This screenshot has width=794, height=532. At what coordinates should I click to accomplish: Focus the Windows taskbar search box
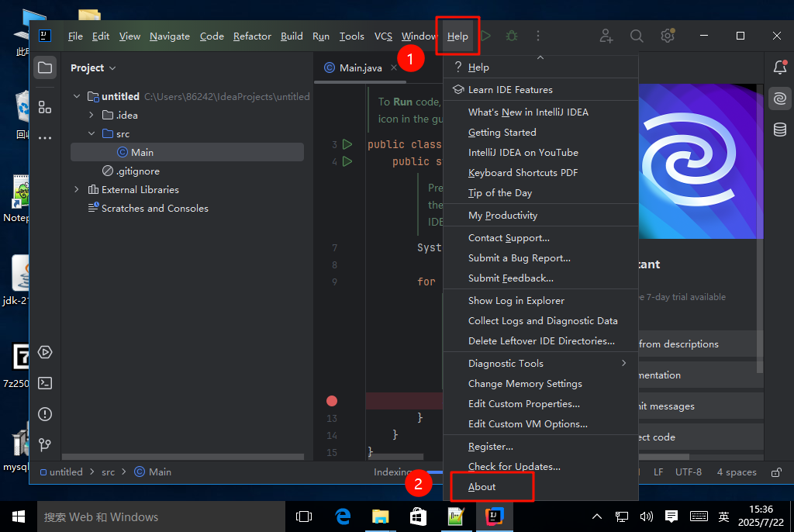click(161, 516)
